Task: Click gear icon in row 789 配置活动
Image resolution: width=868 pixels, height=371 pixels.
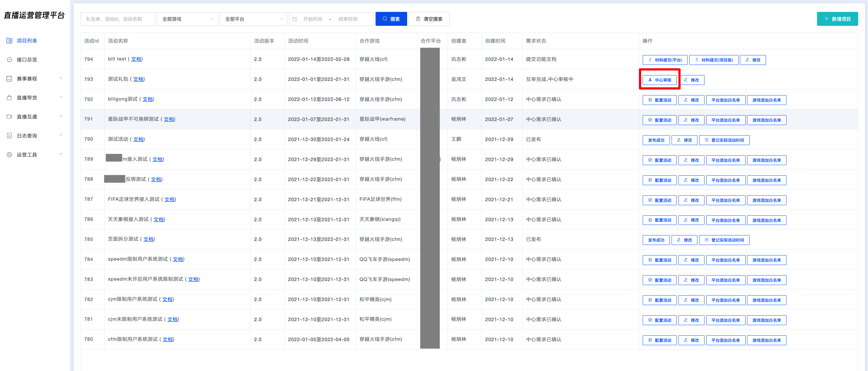Action: (x=650, y=160)
